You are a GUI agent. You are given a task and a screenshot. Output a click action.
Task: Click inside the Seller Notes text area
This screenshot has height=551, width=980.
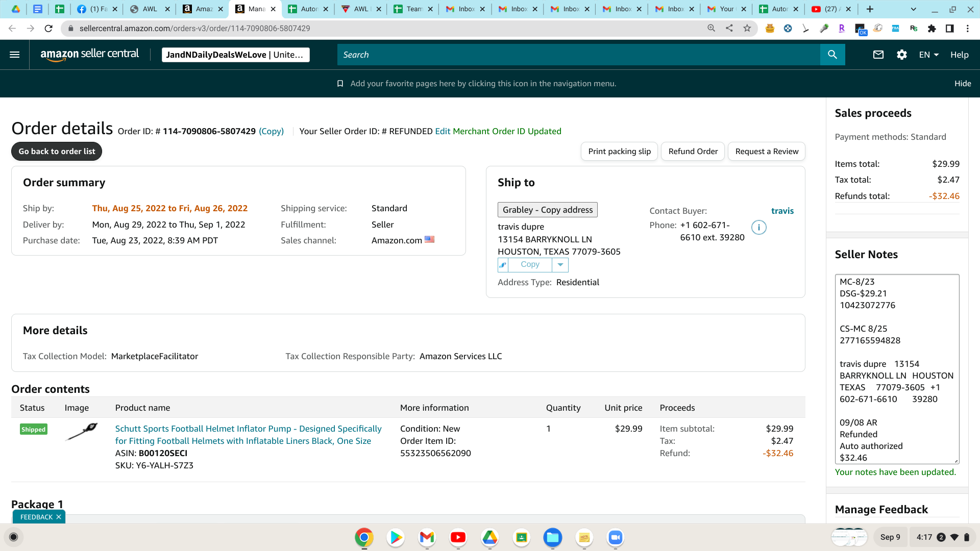point(897,369)
